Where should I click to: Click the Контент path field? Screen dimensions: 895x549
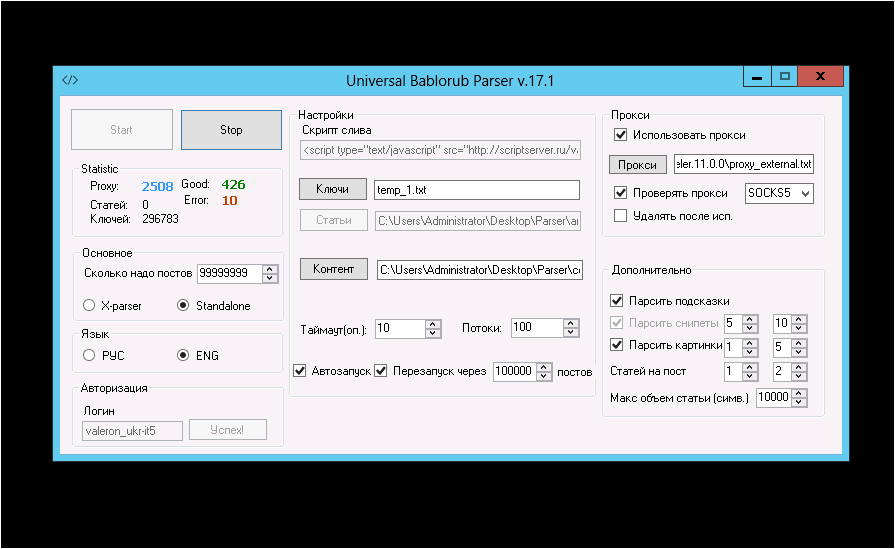[x=479, y=270]
